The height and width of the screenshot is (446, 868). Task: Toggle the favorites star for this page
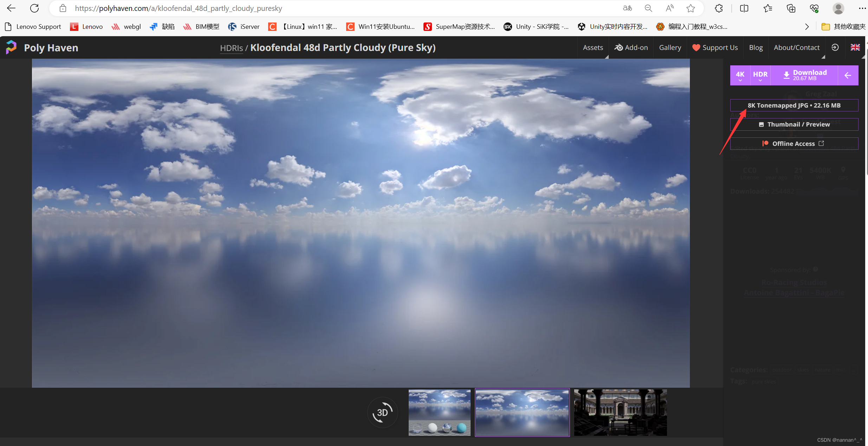(x=691, y=8)
